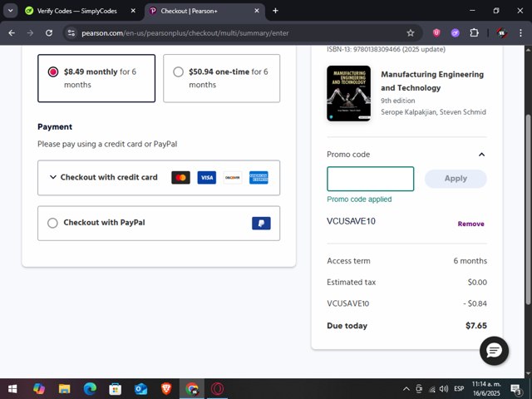This screenshot has width=532, height=399.
Task: Click the page vertical scrollbar thumb
Action: coord(528,209)
